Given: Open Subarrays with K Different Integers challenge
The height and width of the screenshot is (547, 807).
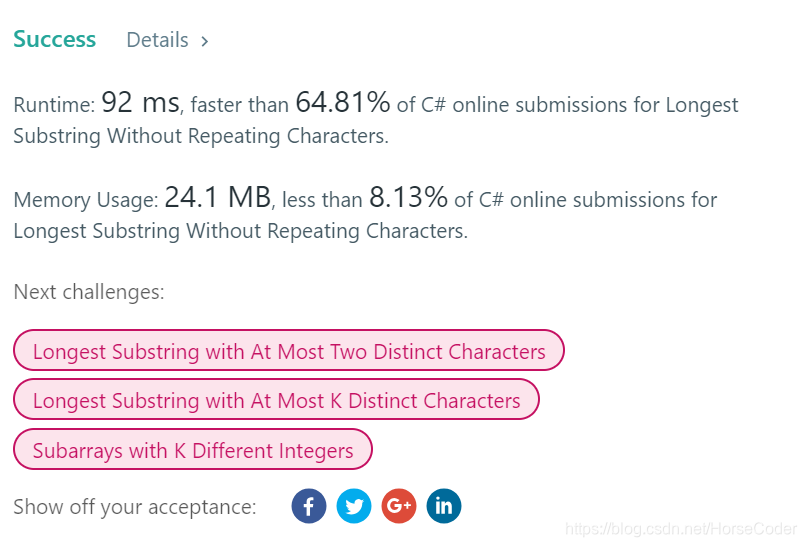Looking at the screenshot, I should coord(192,449).
